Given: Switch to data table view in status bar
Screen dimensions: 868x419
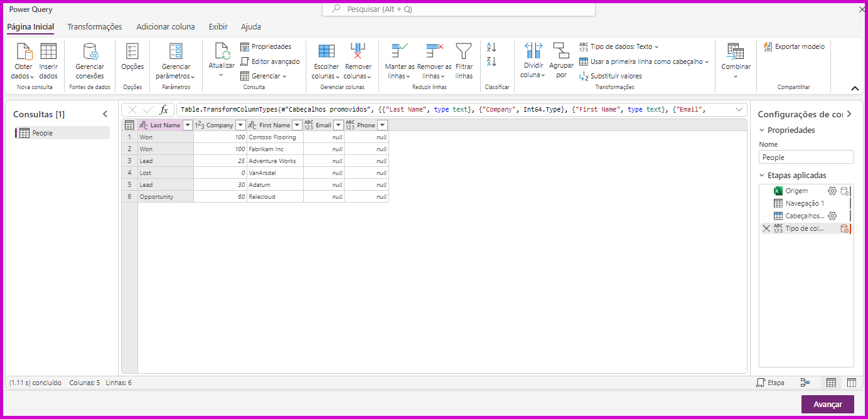Looking at the screenshot, I should click(831, 383).
